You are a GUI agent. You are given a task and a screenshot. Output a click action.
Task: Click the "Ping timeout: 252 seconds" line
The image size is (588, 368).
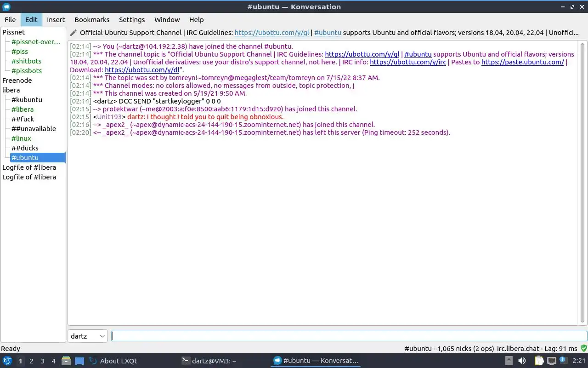click(x=260, y=132)
